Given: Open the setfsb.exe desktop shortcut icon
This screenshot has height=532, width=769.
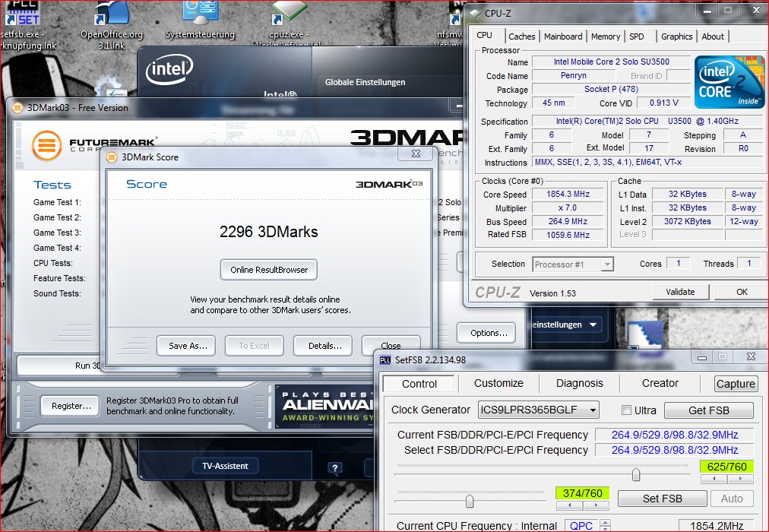Looking at the screenshot, I should pos(22,13).
